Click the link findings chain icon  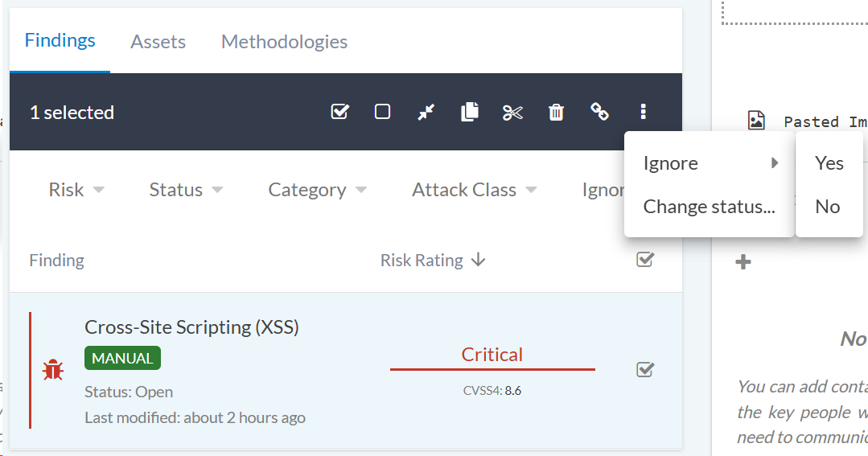599,112
